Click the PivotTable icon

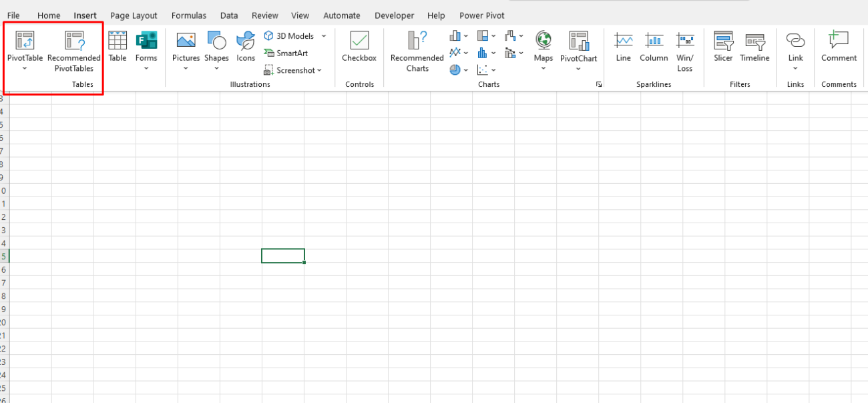pyautogui.click(x=25, y=41)
